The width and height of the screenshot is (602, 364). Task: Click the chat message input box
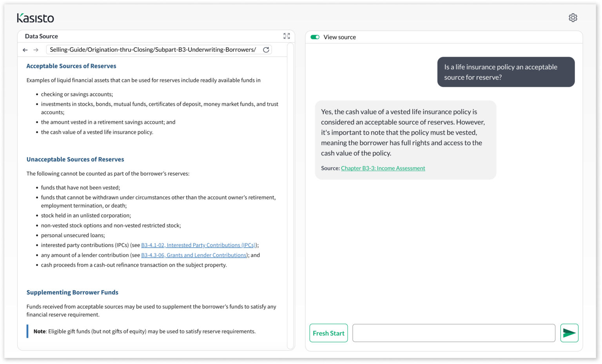point(453,333)
